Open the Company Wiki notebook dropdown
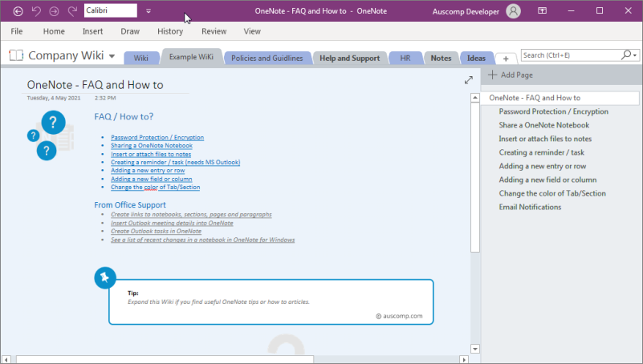 click(112, 56)
